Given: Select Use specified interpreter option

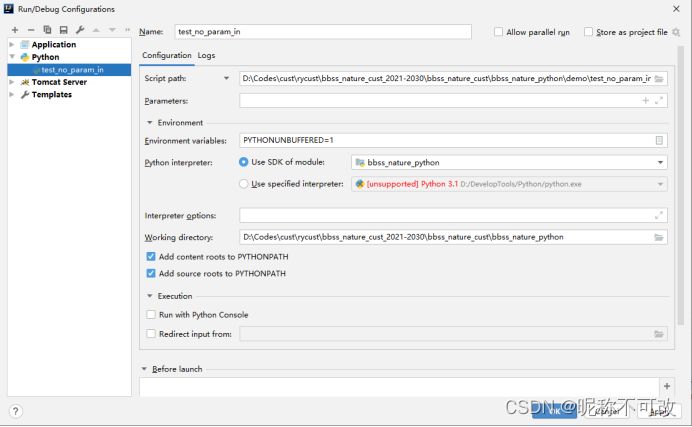Looking at the screenshot, I should click(245, 184).
